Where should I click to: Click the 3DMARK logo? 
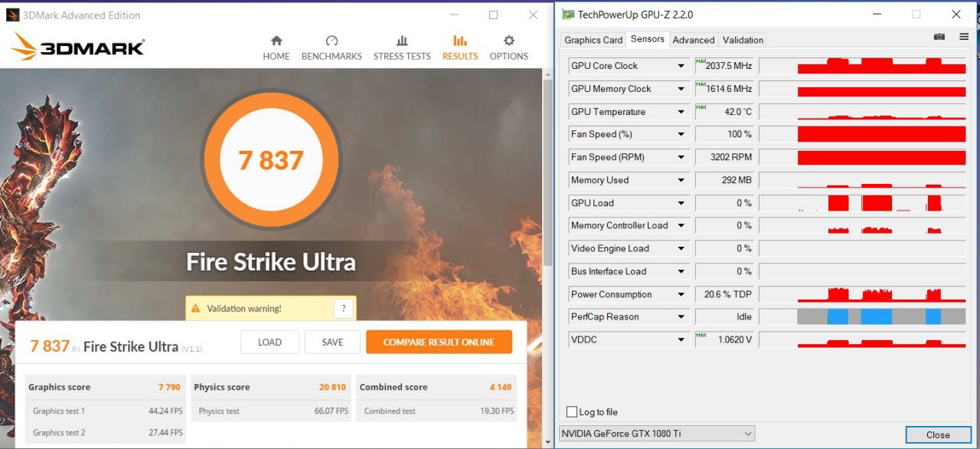click(77, 47)
